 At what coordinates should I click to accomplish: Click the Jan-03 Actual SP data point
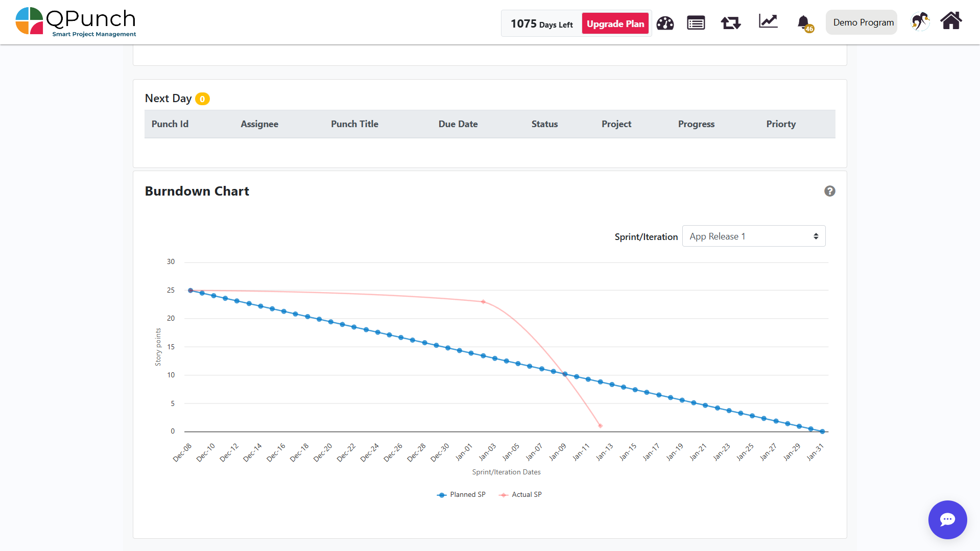[x=483, y=302]
